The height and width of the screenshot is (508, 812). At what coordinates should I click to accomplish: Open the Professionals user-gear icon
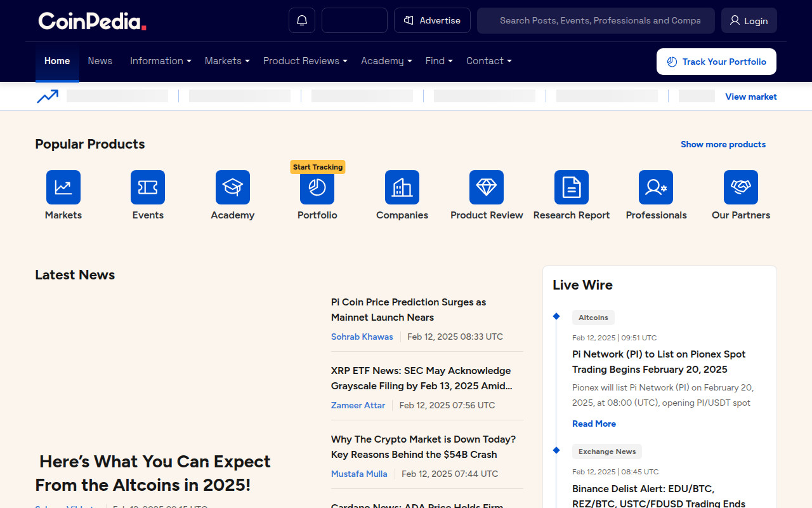[x=656, y=187]
